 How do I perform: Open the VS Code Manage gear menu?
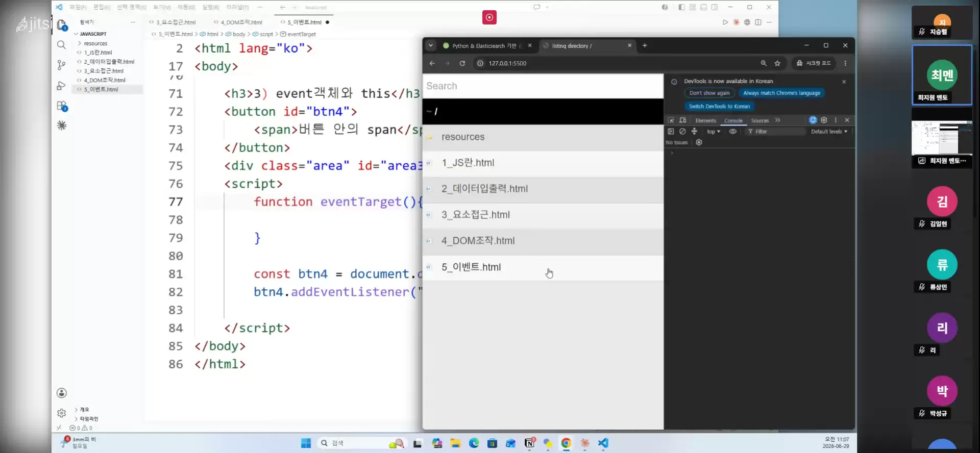point(62,413)
